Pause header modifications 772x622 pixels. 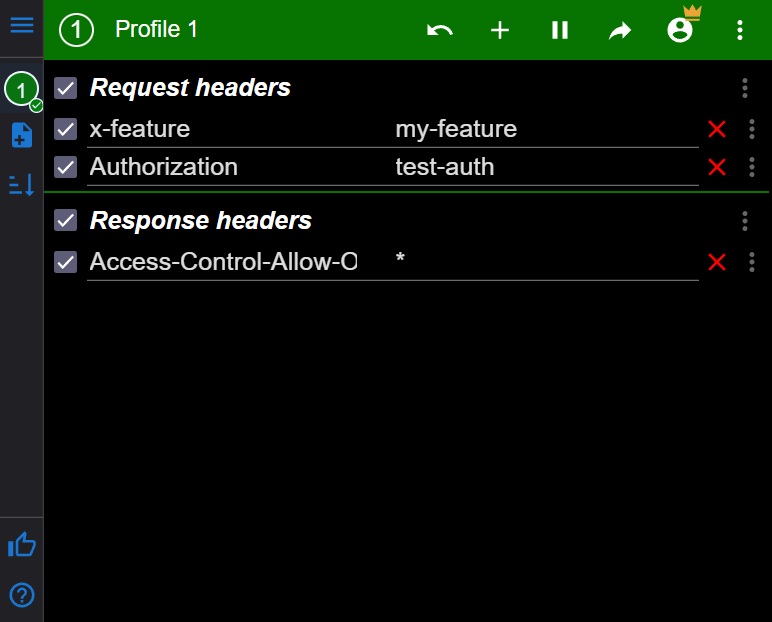click(x=560, y=30)
